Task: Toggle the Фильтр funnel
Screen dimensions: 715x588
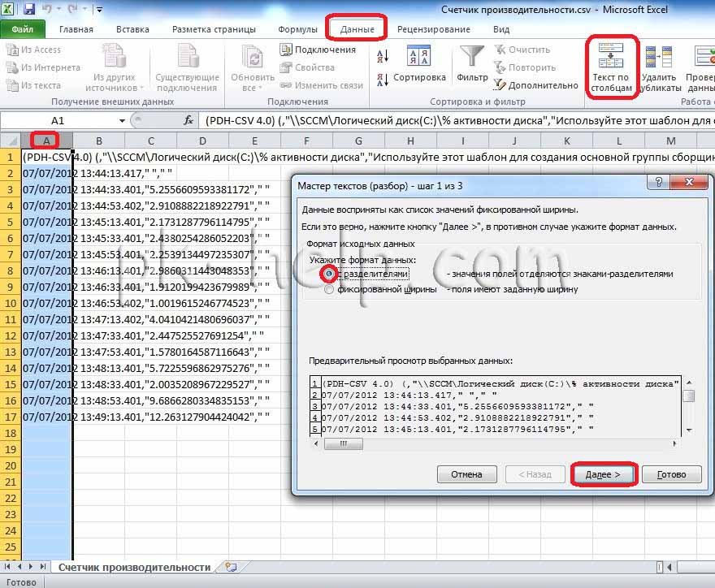Action: (x=472, y=64)
